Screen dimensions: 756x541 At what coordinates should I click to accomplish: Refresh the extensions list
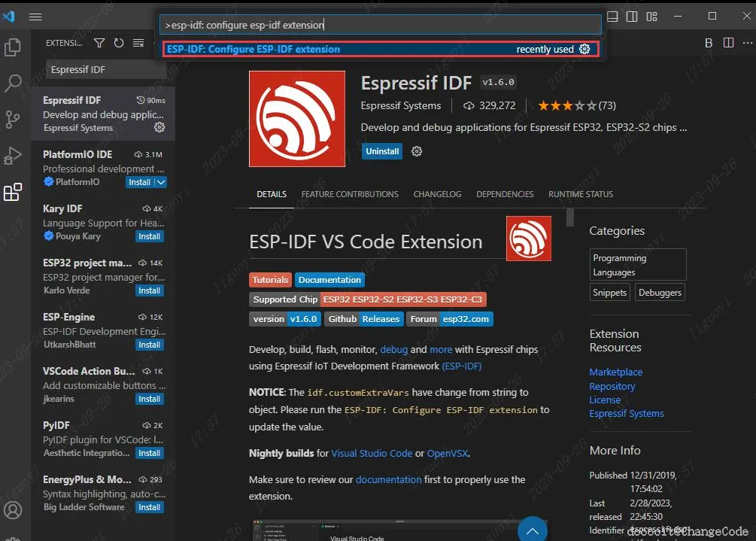point(119,43)
